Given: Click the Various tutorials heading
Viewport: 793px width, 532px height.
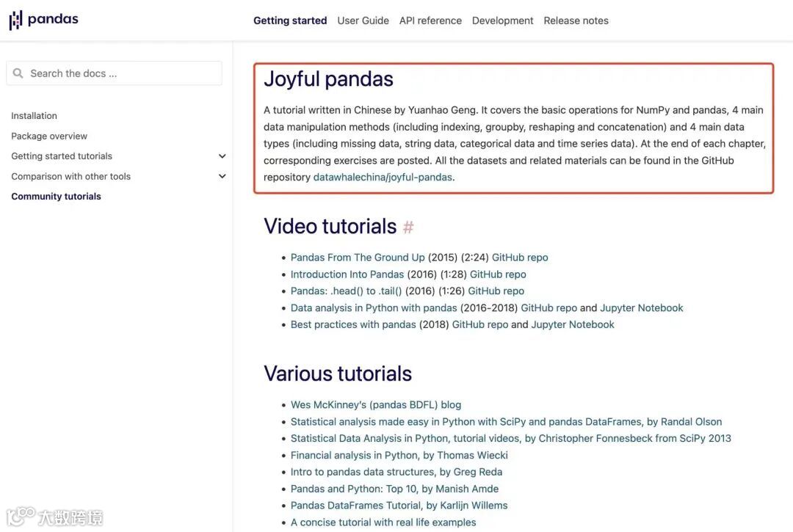Looking at the screenshot, I should coord(337,374).
